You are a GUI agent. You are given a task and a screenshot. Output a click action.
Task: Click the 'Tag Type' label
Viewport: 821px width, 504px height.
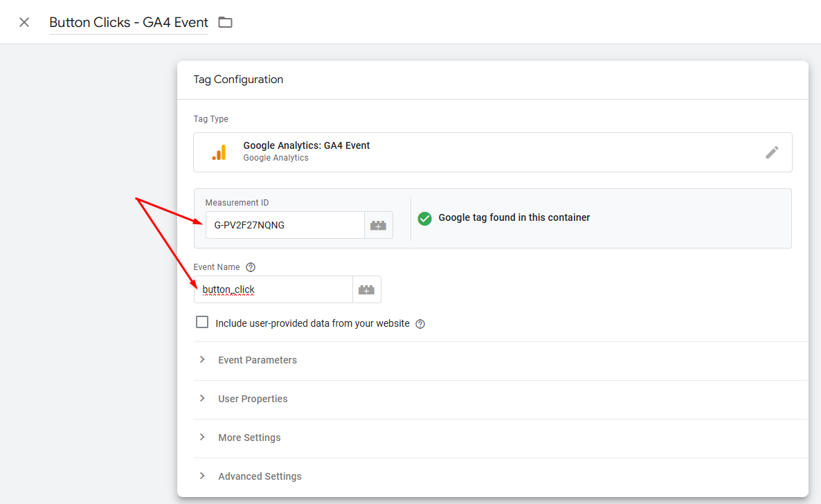pos(211,119)
